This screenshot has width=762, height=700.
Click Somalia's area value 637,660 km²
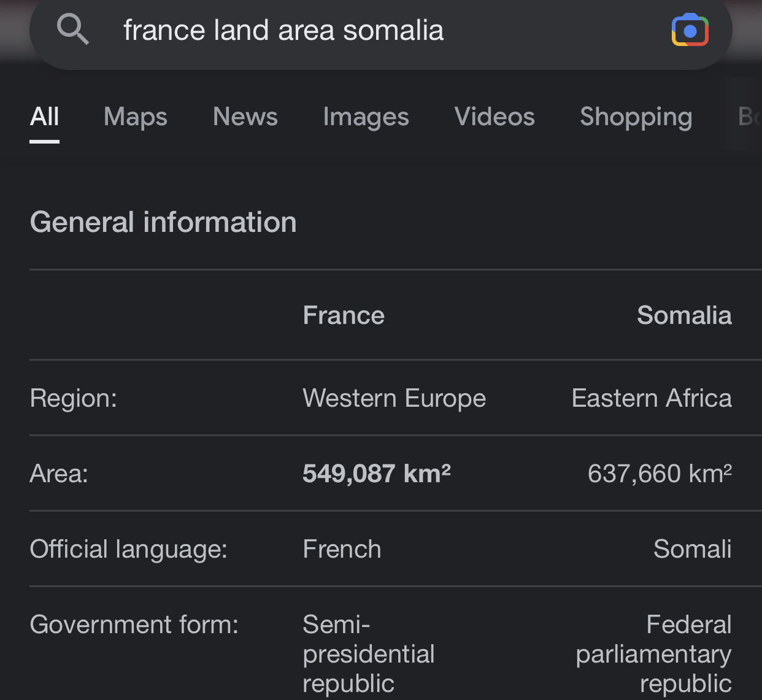(x=660, y=474)
